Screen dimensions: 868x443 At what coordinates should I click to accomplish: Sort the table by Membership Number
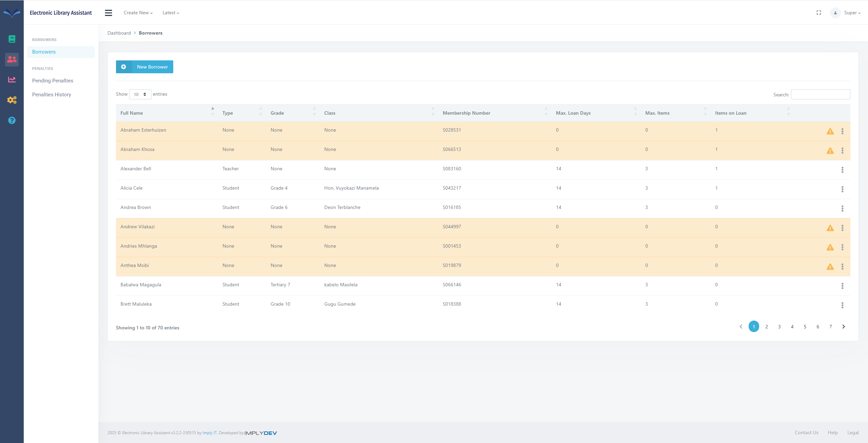[466, 113]
